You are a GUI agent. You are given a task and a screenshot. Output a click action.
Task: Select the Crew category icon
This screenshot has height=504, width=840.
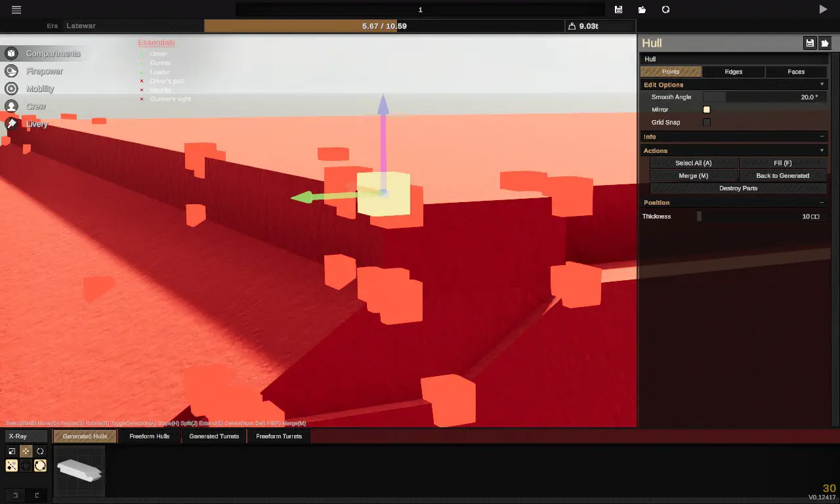point(11,106)
